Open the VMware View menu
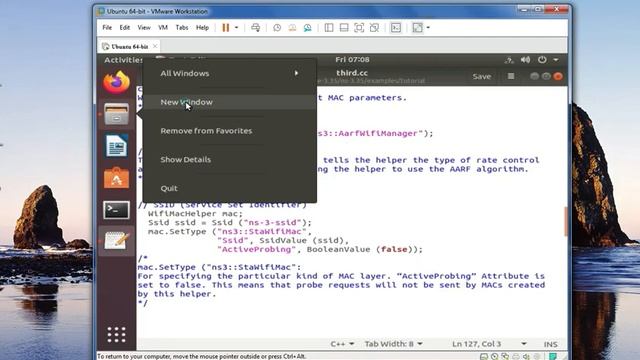 pos(144,27)
